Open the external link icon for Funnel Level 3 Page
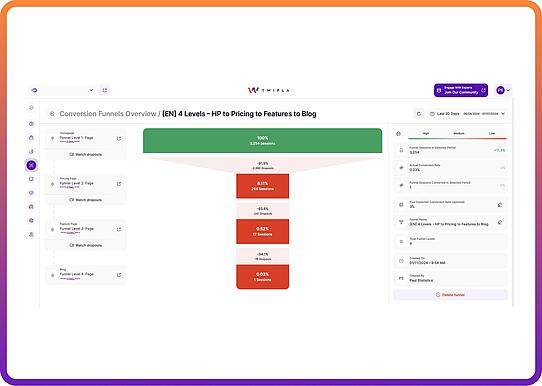542x386 pixels. 119,229
